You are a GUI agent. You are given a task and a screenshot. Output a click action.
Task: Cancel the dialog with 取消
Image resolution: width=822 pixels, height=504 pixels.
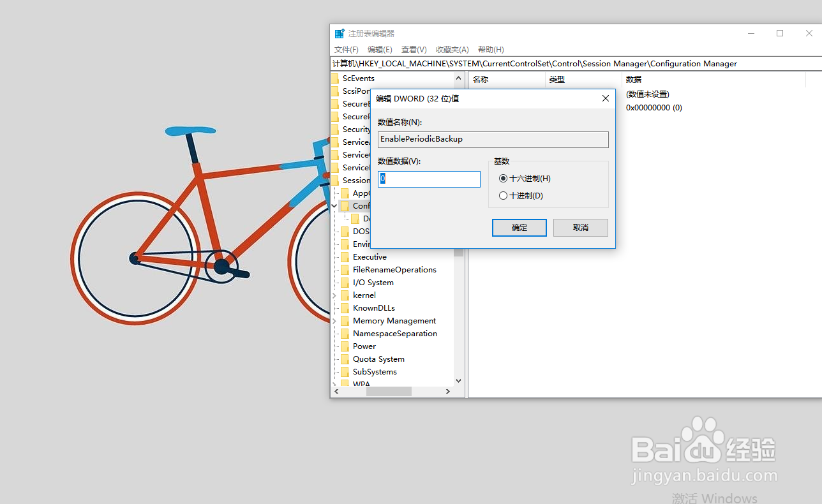click(x=581, y=228)
